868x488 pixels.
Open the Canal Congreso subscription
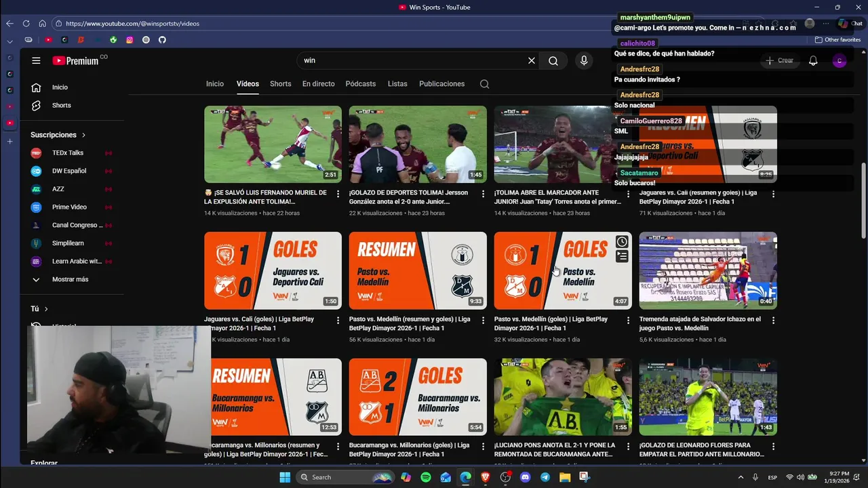pyautogui.click(x=71, y=225)
